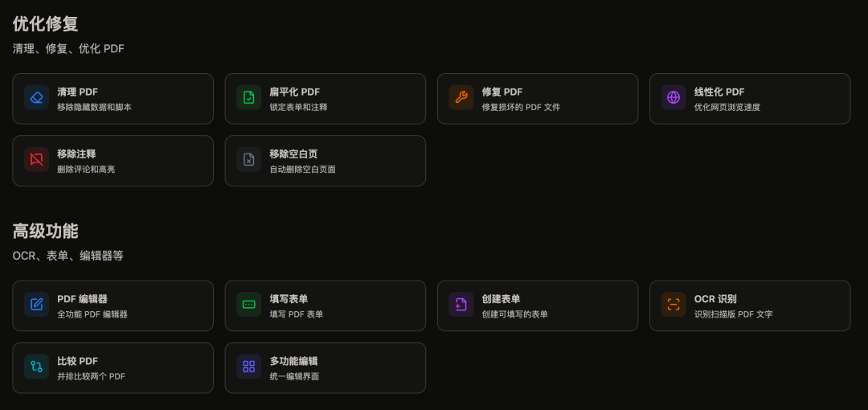The height and width of the screenshot is (410, 868).
Task: Click the red crossed-out comment icon for 移除注释
Action: pos(36,160)
